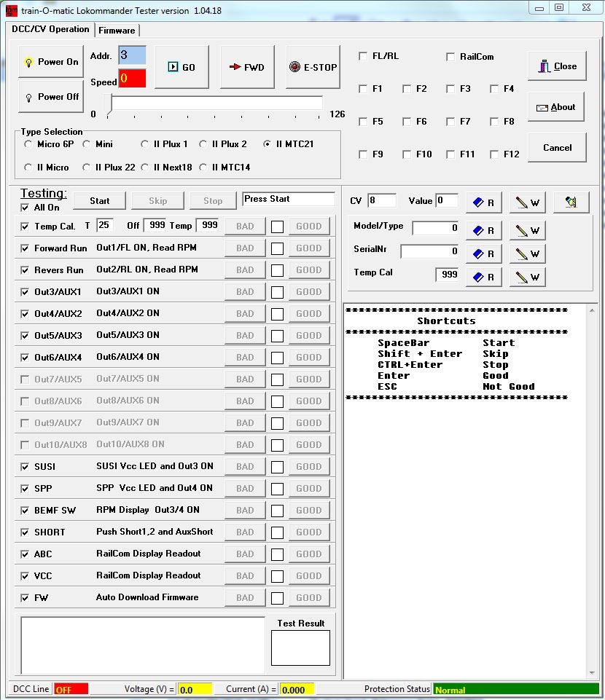605x700 pixels.
Task: Select the II Plux 22 decoder type
Action: (x=86, y=168)
